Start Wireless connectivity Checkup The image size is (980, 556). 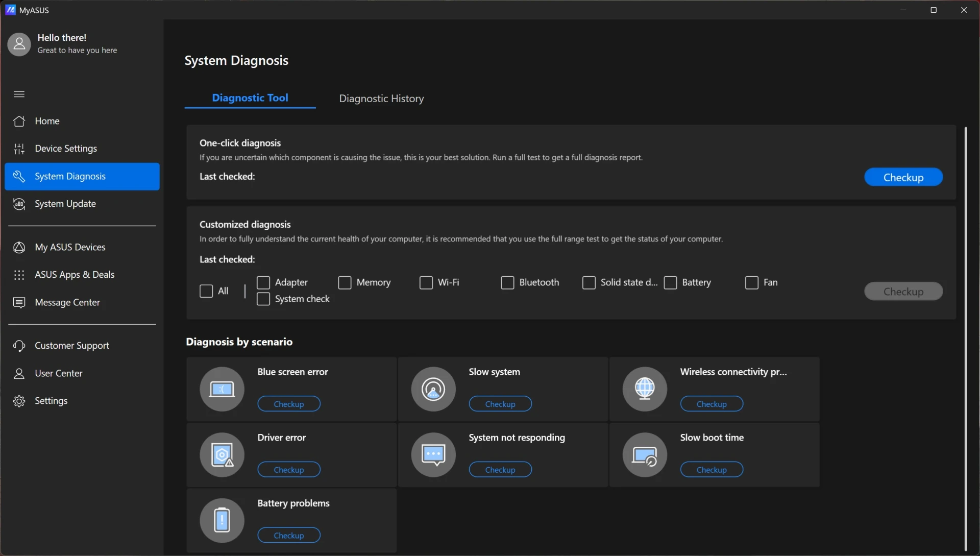pos(712,404)
